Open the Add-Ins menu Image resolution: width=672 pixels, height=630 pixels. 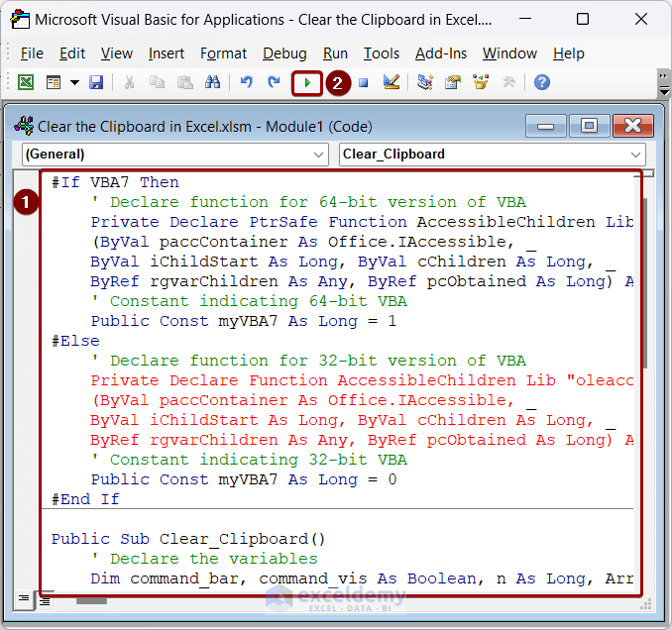pyautogui.click(x=441, y=53)
